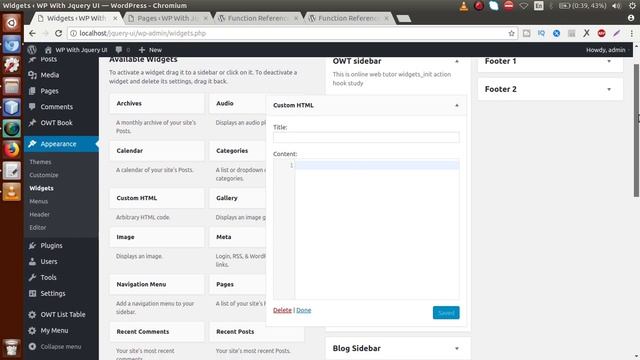The width and height of the screenshot is (640, 360).
Task: Select the Calendar available widget
Action: [157, 151]
